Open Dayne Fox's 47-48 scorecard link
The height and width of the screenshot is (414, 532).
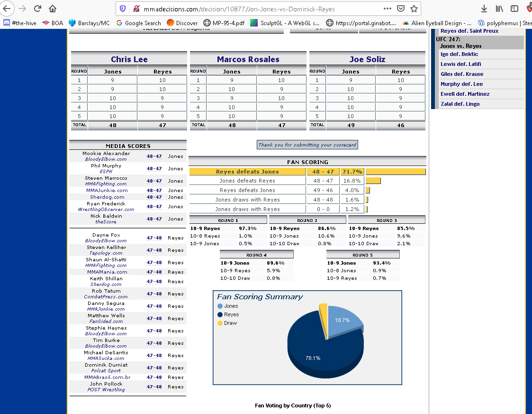pos(154,238)
